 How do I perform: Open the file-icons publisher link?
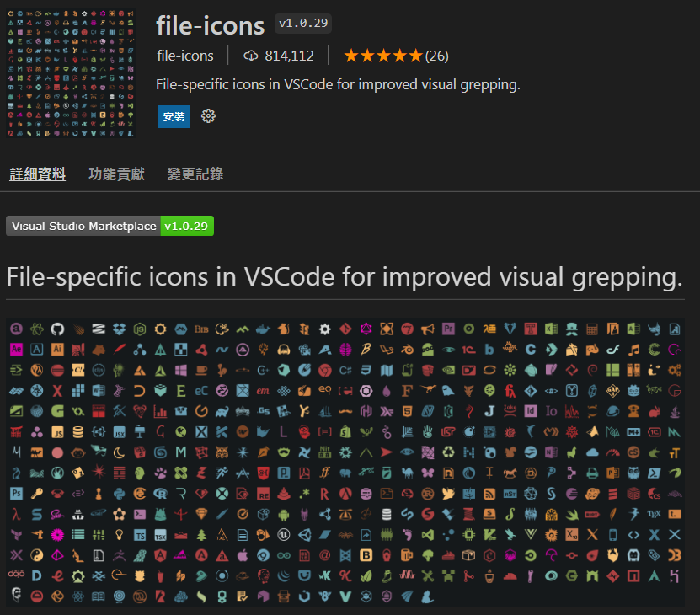click(184, 56)
